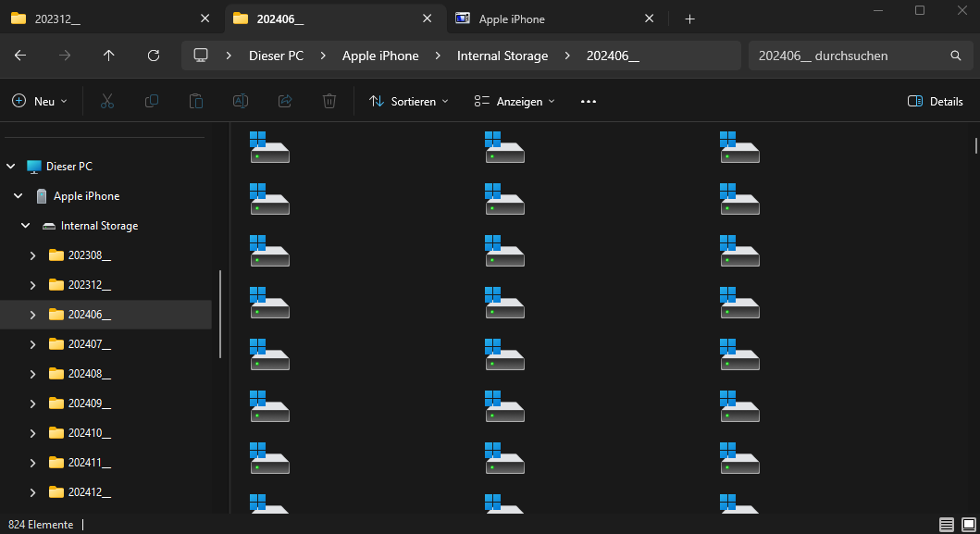980x534 pixels.
Task: Open the Sortieren dropdown
Action: [408, 101]
